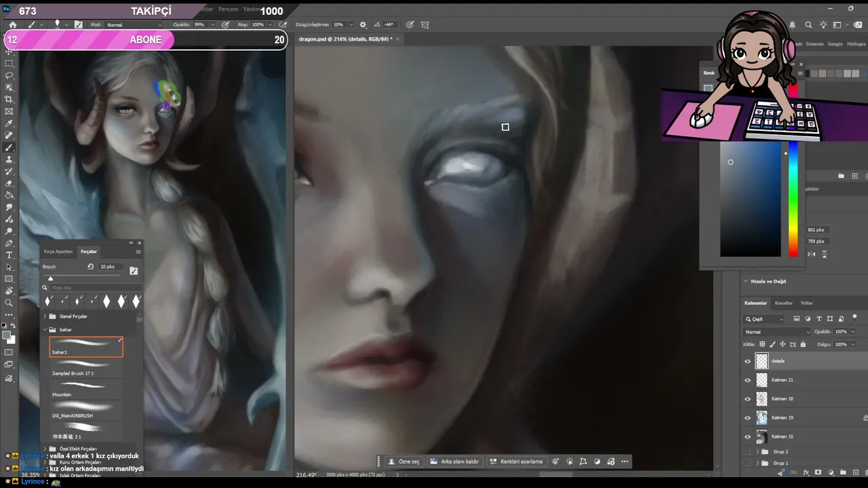Select the Lasso tool
The image size is (868, 488).
(9, 75)
